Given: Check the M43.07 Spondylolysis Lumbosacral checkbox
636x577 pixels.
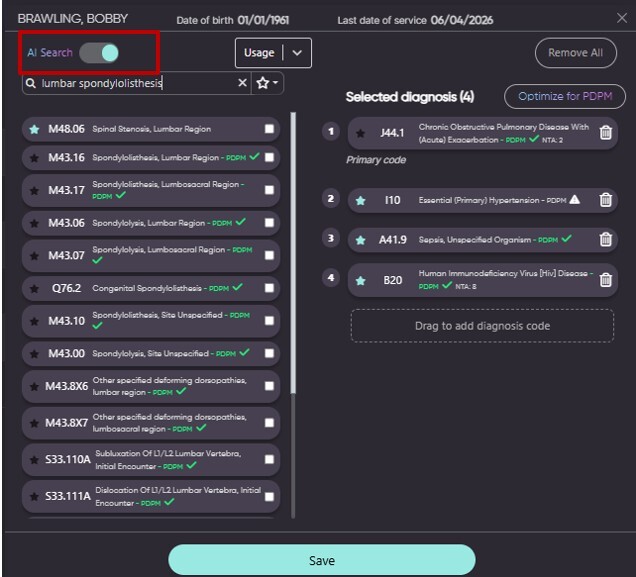Looking at the screenshot, I should coord(269,255).
